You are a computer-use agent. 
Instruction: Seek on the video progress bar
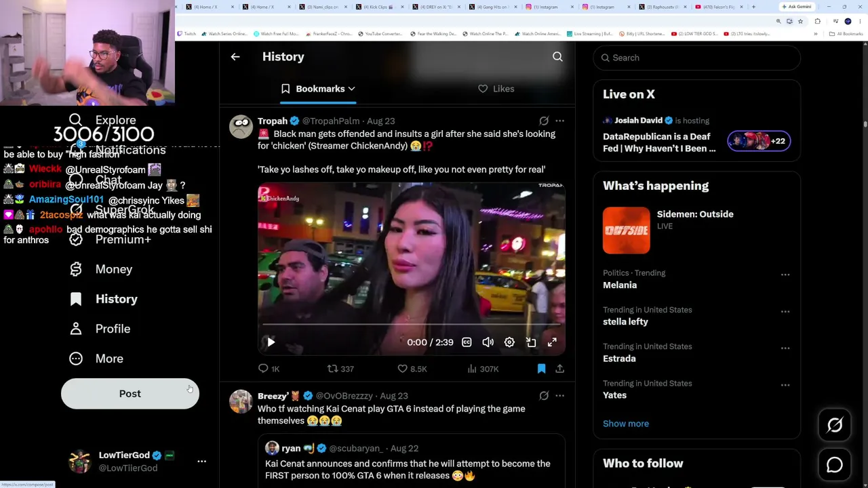pos(411,324)
